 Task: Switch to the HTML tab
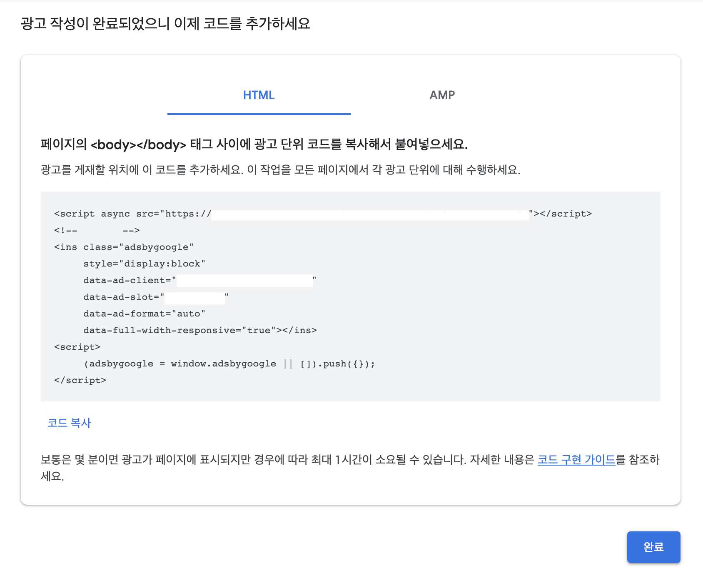coord(259,95)
